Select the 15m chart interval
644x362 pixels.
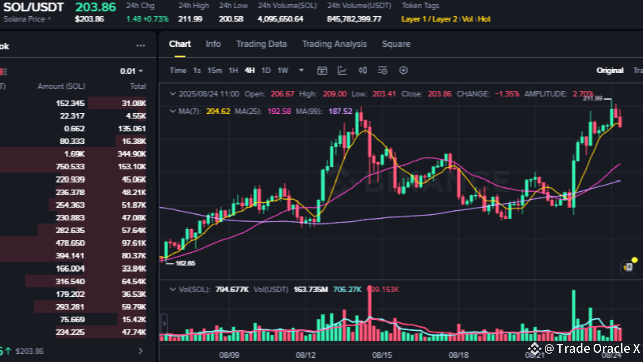pos(215,70)
